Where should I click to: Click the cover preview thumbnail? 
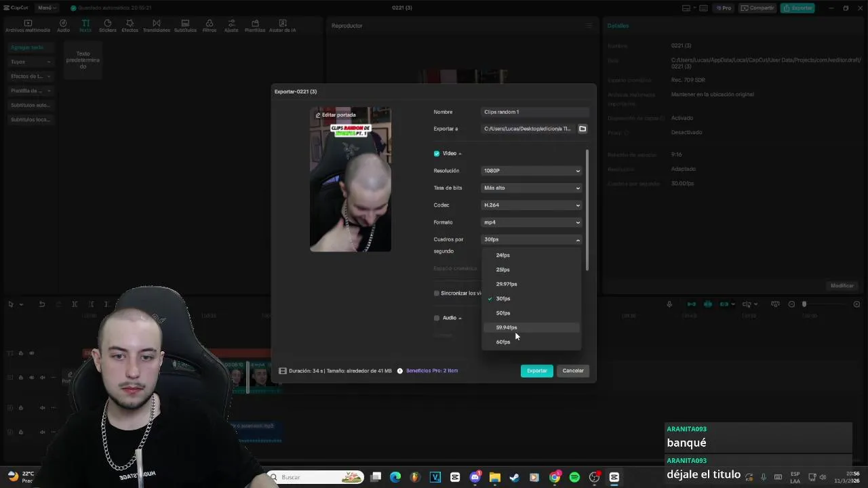[x=351, y=180]
